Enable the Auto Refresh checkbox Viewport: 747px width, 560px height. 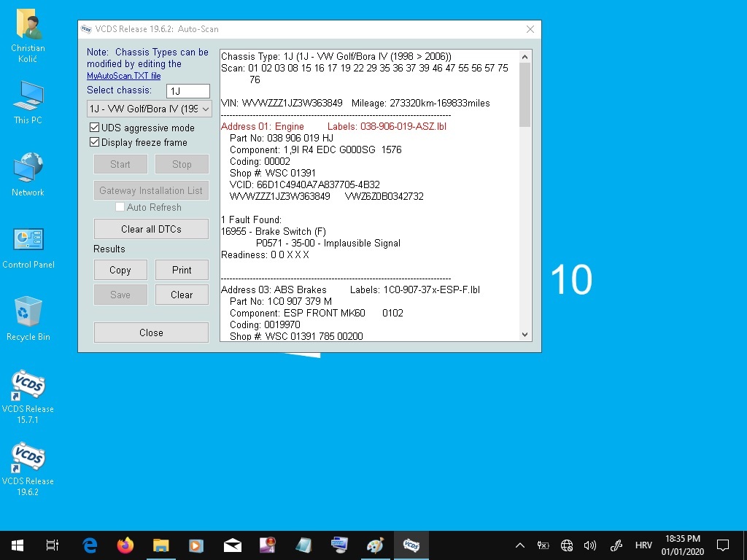coord(120,207)
